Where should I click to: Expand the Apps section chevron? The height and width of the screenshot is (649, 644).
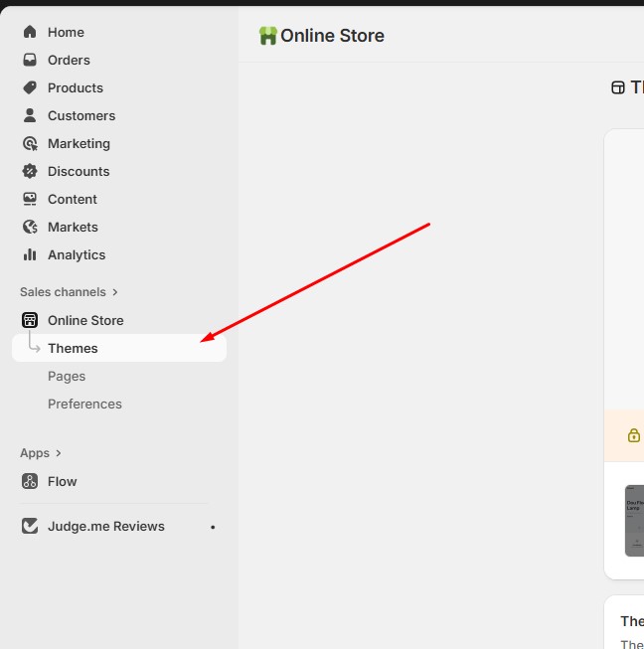click(x=59, y=453)
